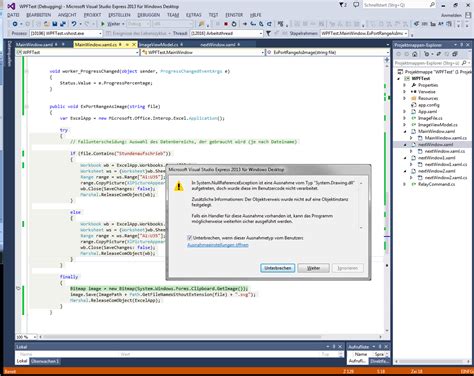This screenshot has height=376, width=474.
Task: Click Anmelden account link at top right
Action: click(451, 15)
